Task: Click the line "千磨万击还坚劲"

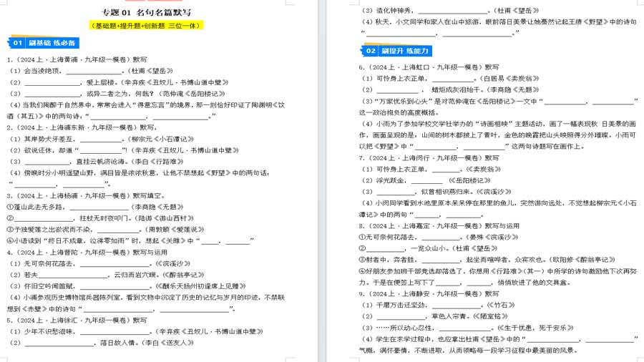Action: pyautogui.click(x=401, y=305)
